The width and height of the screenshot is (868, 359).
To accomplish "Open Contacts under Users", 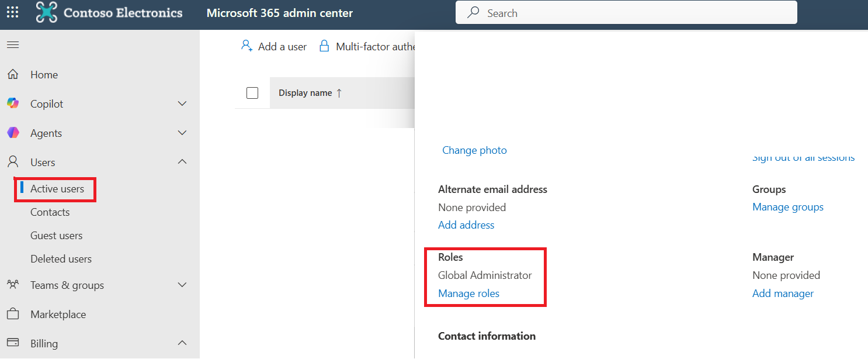I will click(x=50, y=212).
